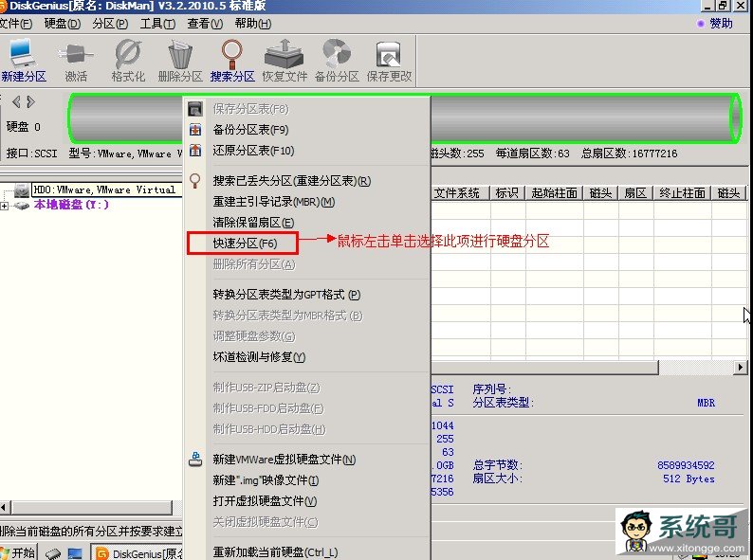Click left panel scrollbar left arrow
The image size is (753, 560).
pos(5,507)
